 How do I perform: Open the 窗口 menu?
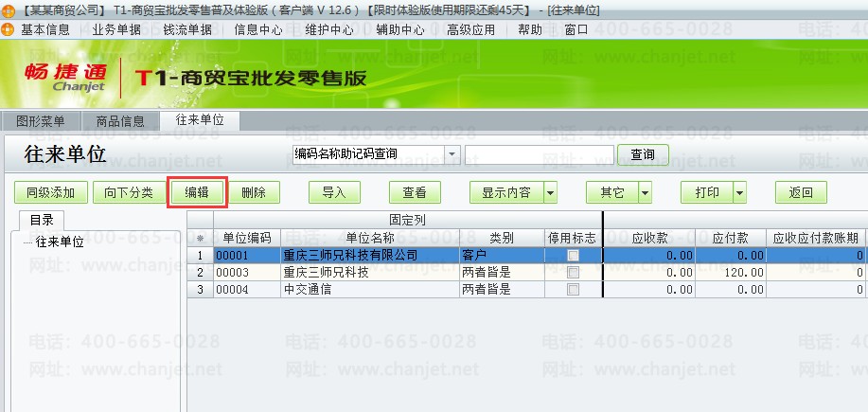coord(576,30)
